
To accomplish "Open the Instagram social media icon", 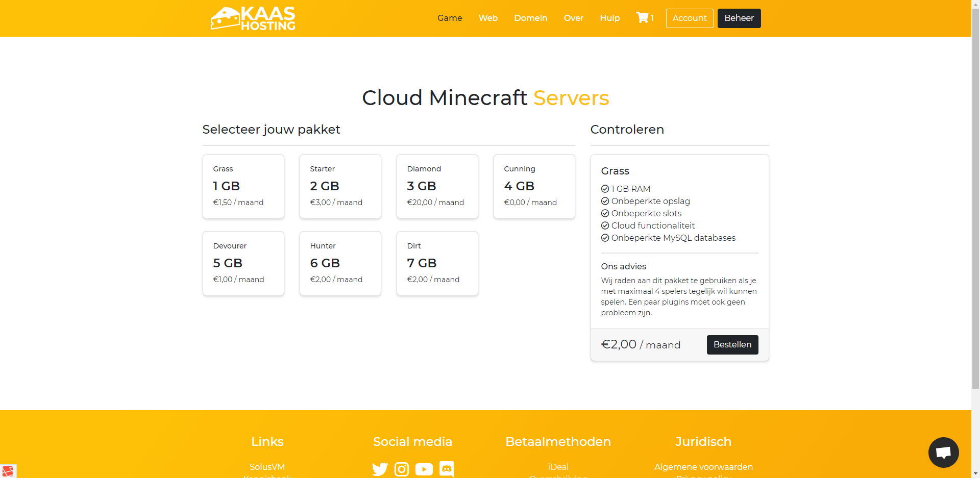I will coord(402,469).
